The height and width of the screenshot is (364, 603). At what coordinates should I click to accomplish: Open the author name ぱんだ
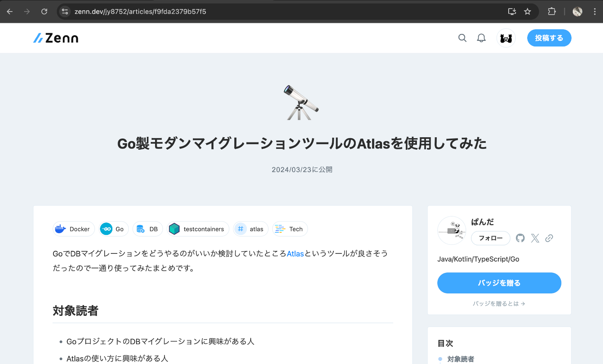(x=482, y=222)
